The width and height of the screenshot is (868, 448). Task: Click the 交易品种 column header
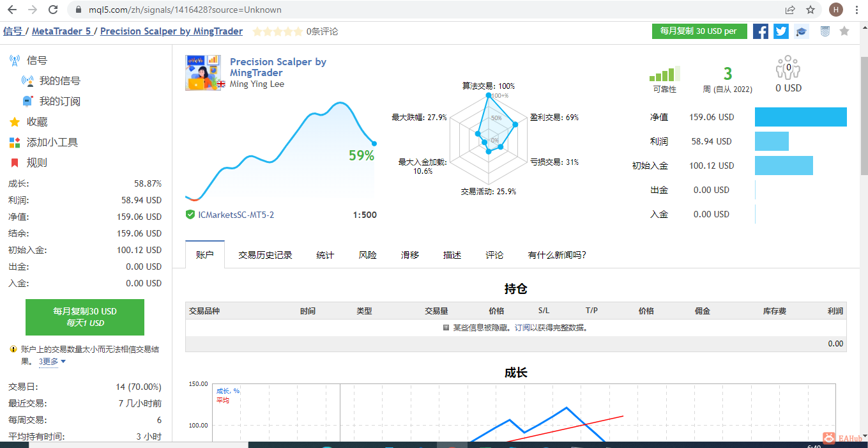(204, 311)
